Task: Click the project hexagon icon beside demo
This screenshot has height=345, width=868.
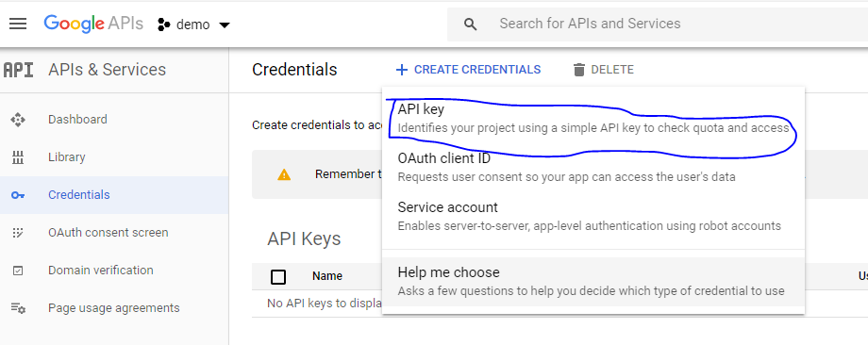Action: [164, 25]
